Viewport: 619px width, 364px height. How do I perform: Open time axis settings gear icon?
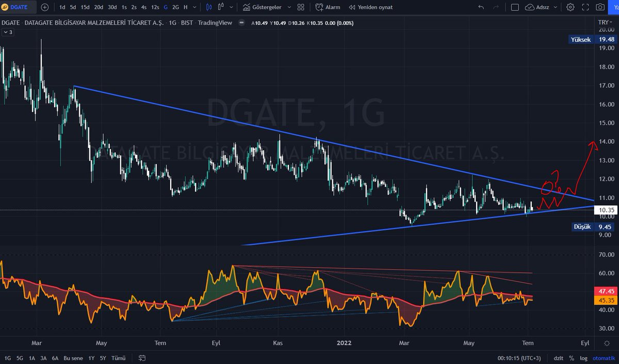click(x=606, y=343)
